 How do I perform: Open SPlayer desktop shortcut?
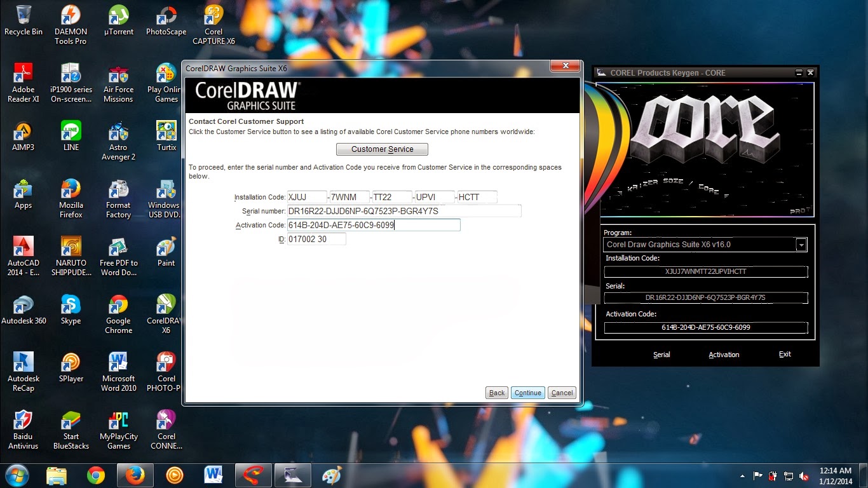(x=71, y=367)
